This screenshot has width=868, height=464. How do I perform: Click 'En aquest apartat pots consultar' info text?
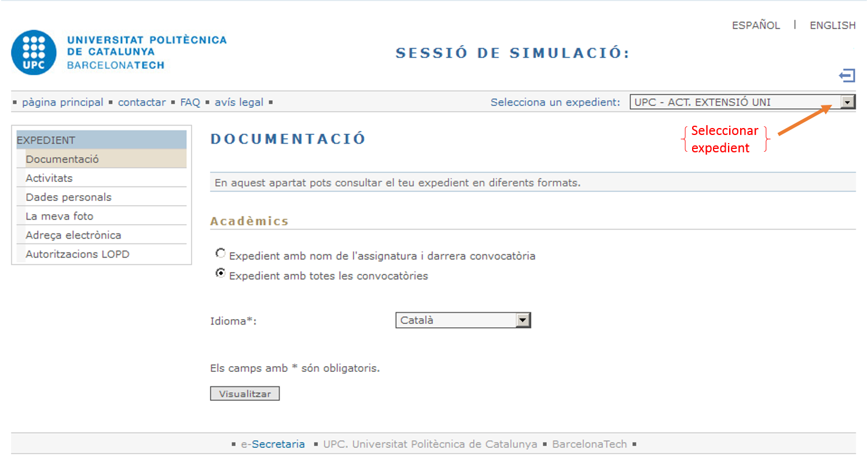click(398, 183)
